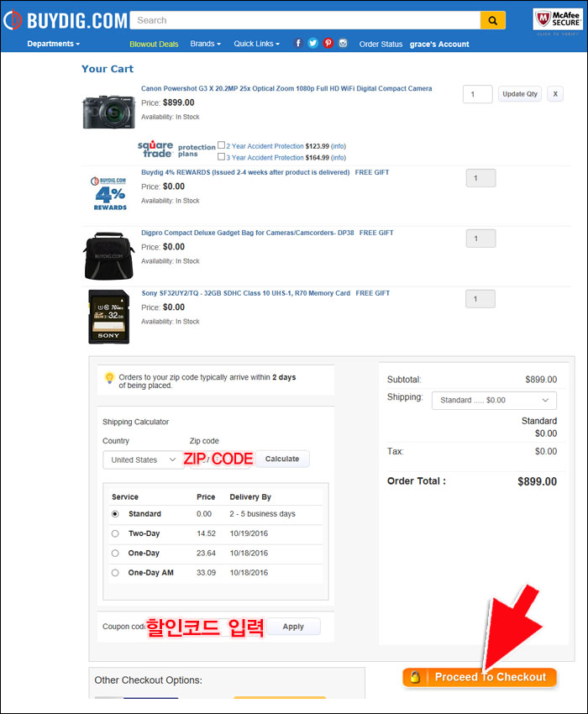This screenshot has width=588, height=714.
Task: Open Sony SF32UY2/TQ memory card link
Action: pos(246,293)
